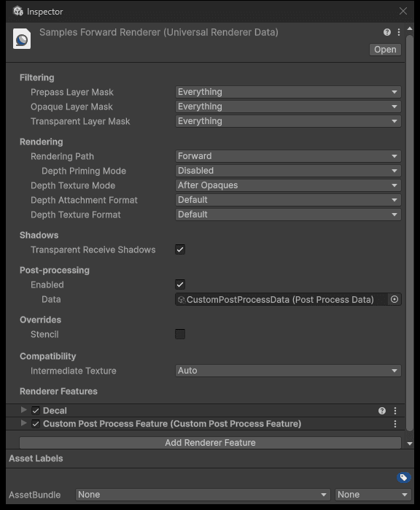The image size is (420, 510).
Task: Click the Compatibility section label
Action: 48,356
